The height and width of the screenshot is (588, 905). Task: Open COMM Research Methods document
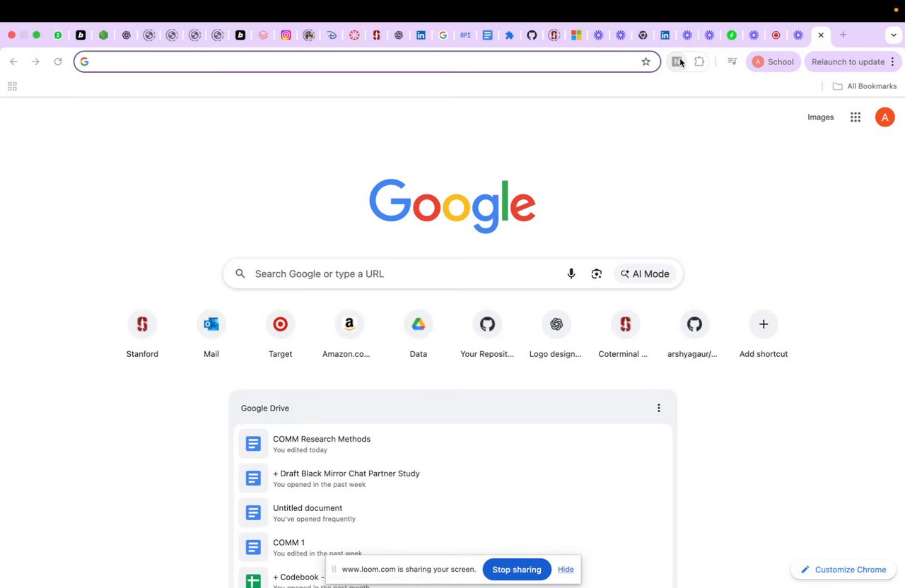(x=452, y=444)
